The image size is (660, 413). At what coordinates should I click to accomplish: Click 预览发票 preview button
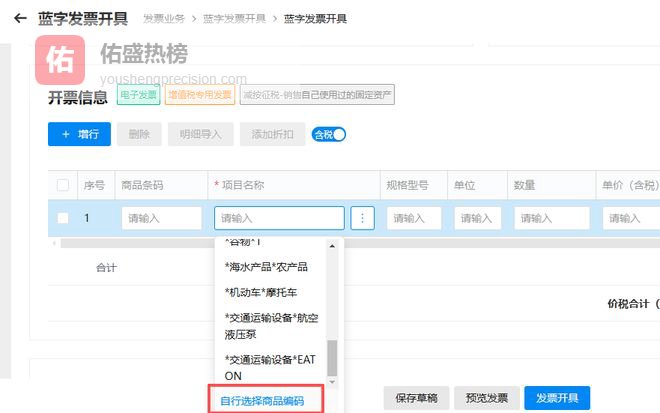pyautogui.click(x=486, y=397)
